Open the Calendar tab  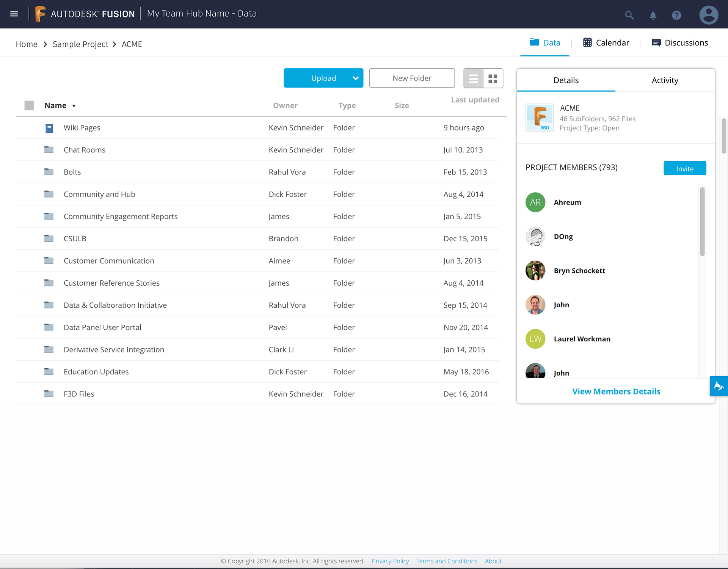606,43
